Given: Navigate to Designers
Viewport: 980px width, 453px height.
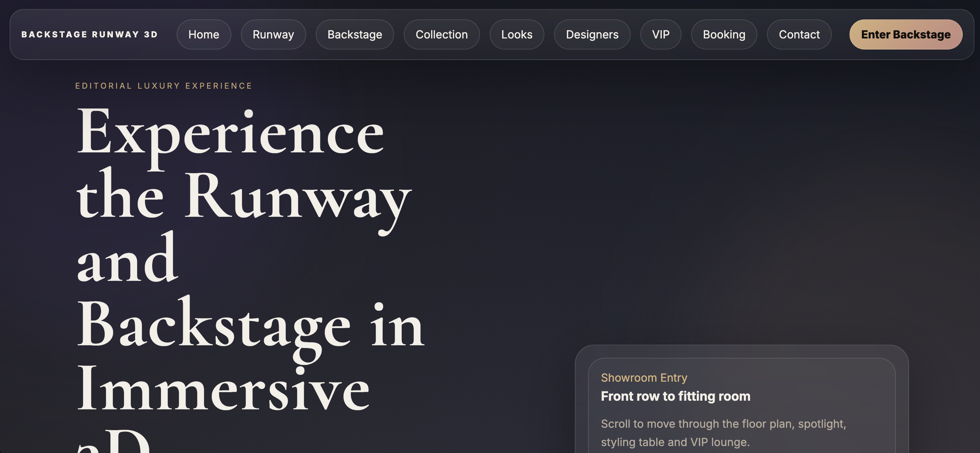Looking at the screenshot, I should (x=592, y=34).
